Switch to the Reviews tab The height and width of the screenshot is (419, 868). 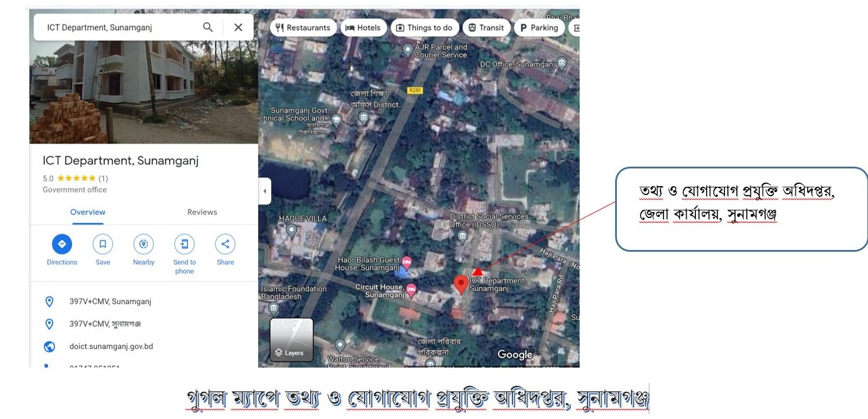click(x=202, y=212)
